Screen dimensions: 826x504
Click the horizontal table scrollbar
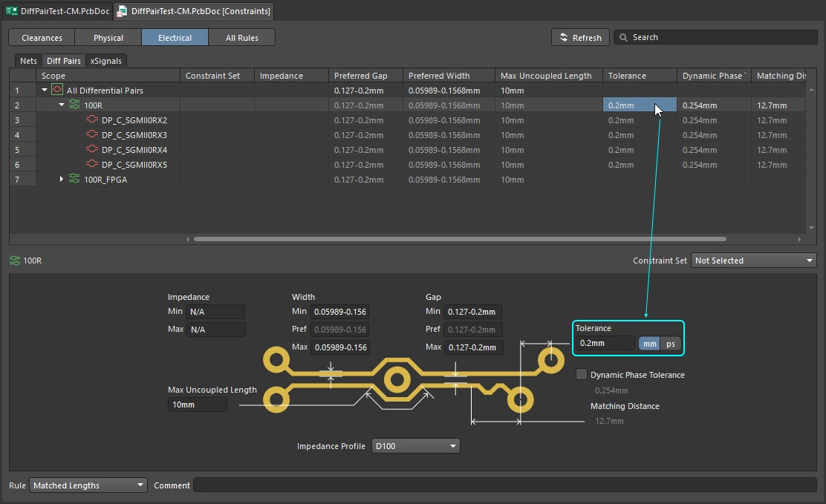(x=460, y=239)
